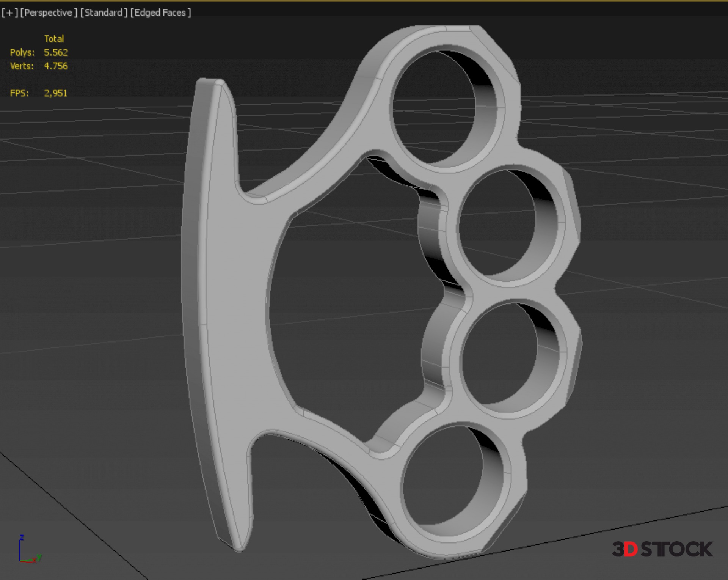Viewport: 728px width, 580px height.
Task: Click the yellow active viewport border
Action: pos(364,1)
